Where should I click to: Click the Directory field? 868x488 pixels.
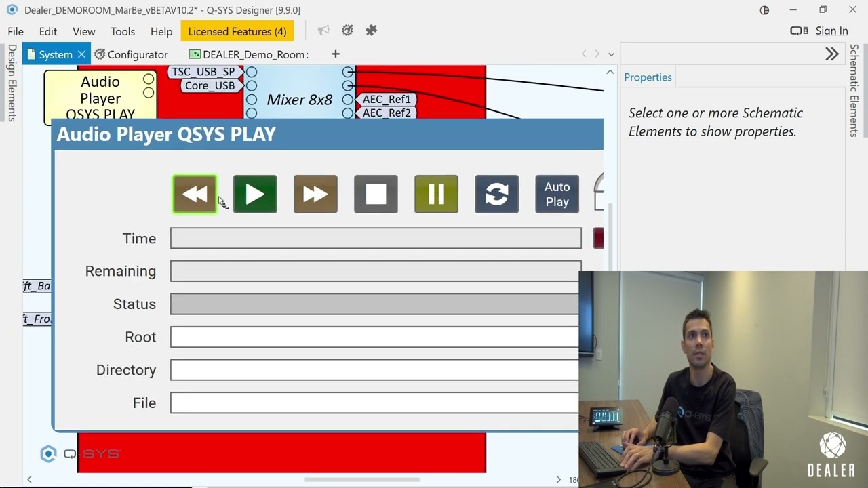click(375, 369)
